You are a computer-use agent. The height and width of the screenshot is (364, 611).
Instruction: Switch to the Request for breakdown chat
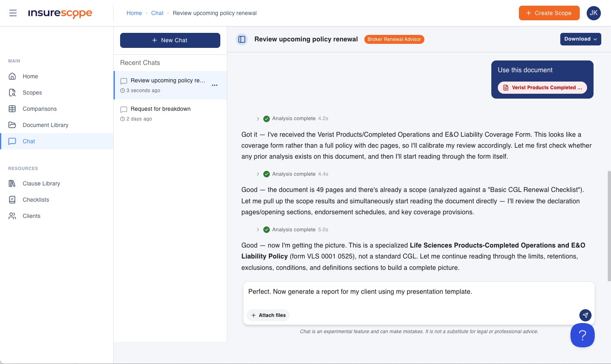click(160, 109)
